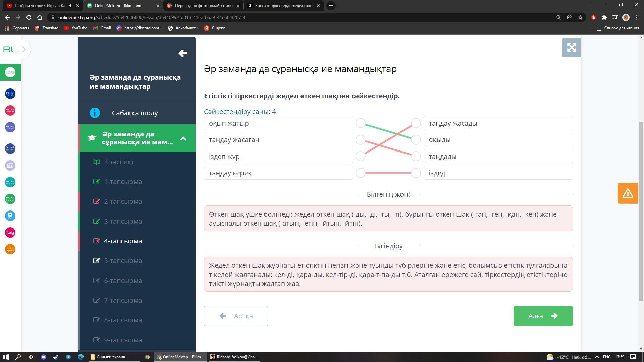Screen dimensions: 644x362
Task: Open the Chrome tab search dropdown arrow
Action: tap(590, 5)
